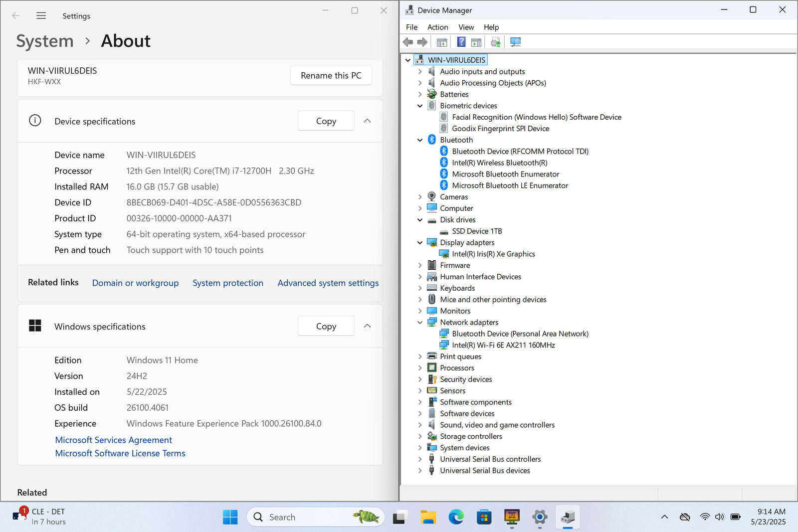Collapse the Device specifications section

(367, 121)
